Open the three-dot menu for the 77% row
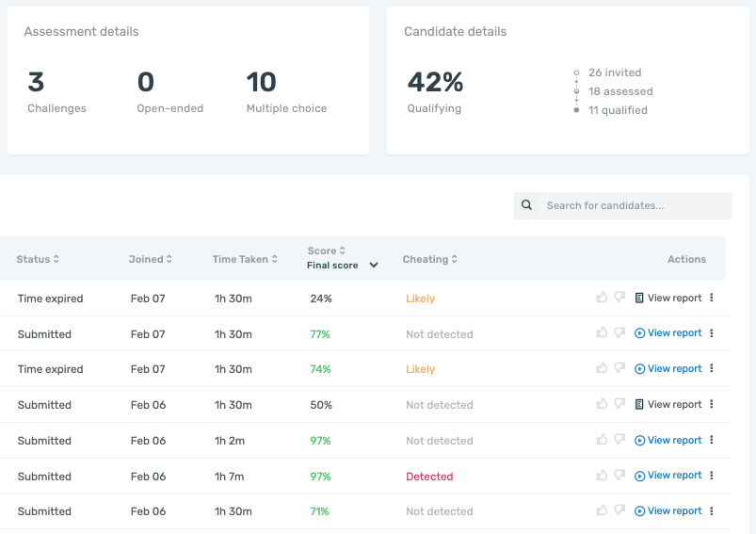This screenshot has width=756, height=534. (x=712, y=333)
